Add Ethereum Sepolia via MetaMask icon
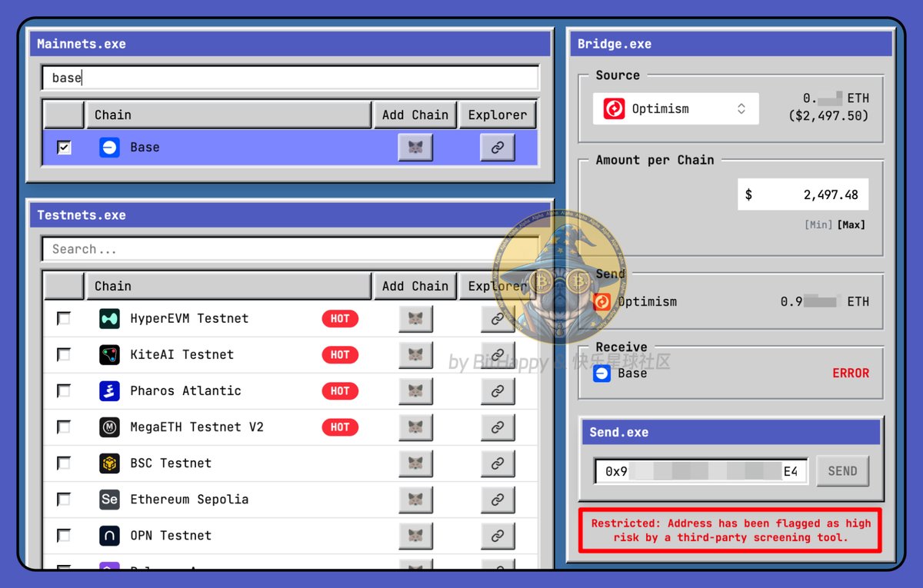Image resolution: width=923 pixels, height=588 pixels. tap(415, 499)
